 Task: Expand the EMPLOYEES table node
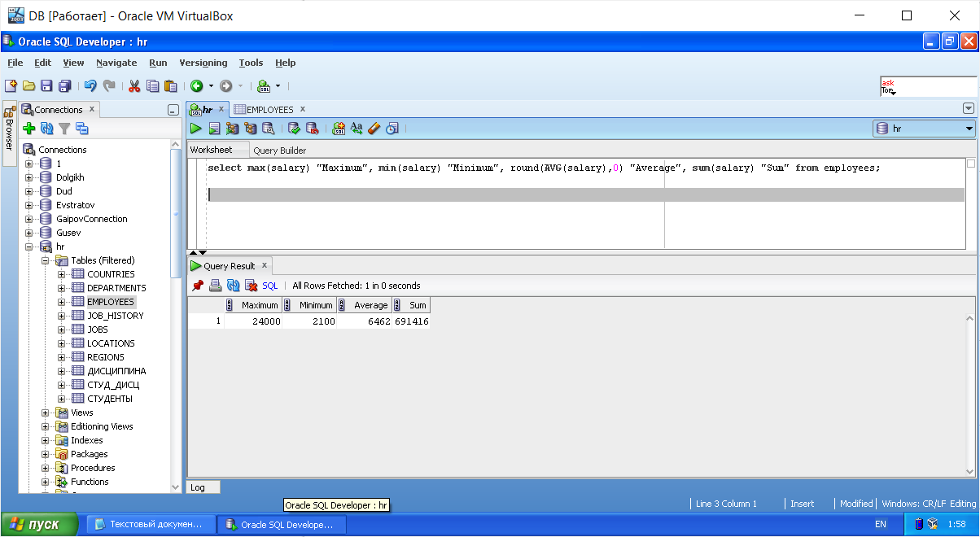62,302
